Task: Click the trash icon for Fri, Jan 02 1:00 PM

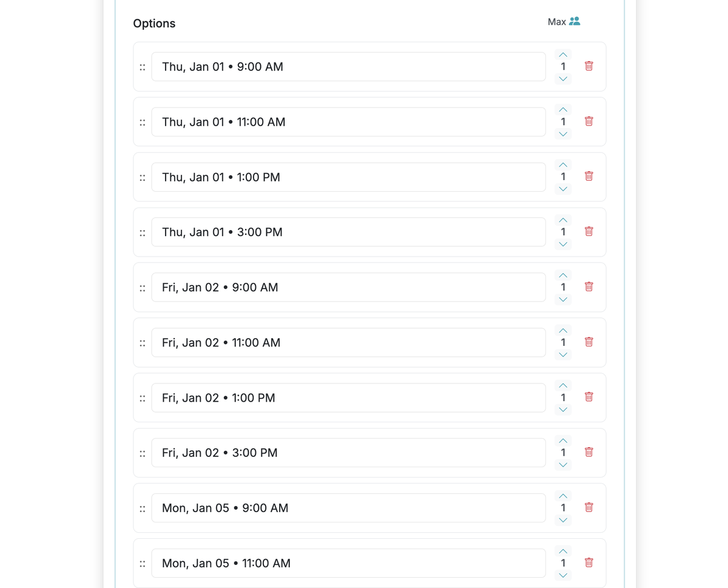Action: pyautogui.click(x=588, y=396)
